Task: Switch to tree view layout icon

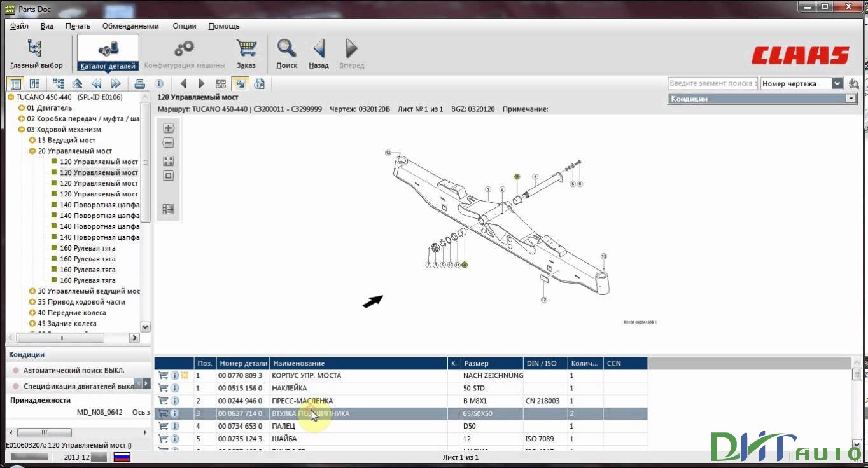Action: [16, 84]
